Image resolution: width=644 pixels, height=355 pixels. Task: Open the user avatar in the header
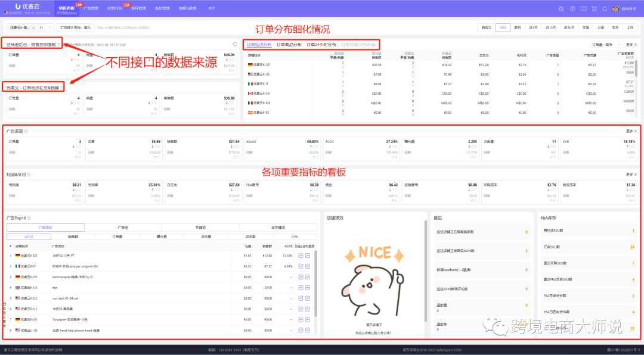tap(615, 8)
